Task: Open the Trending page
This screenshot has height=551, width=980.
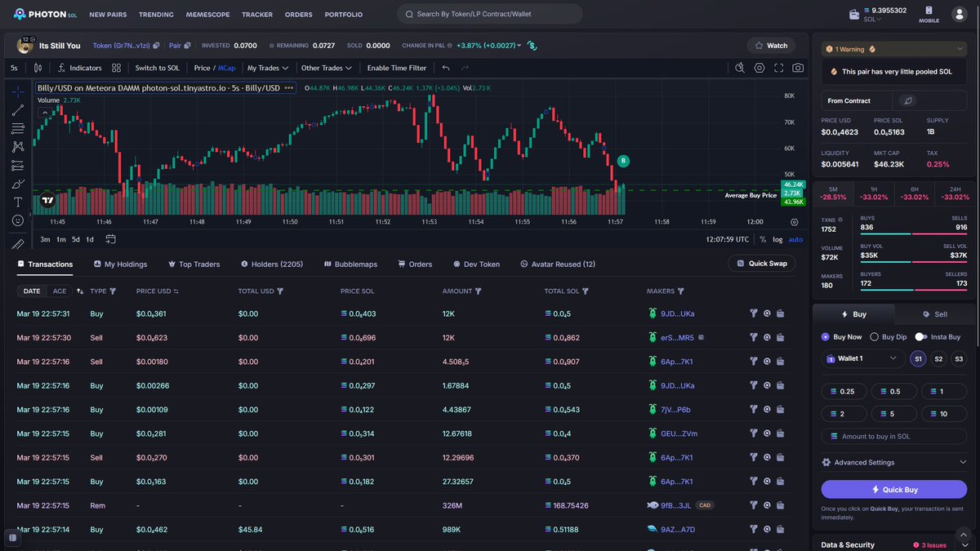Action: tap(156, 15)
